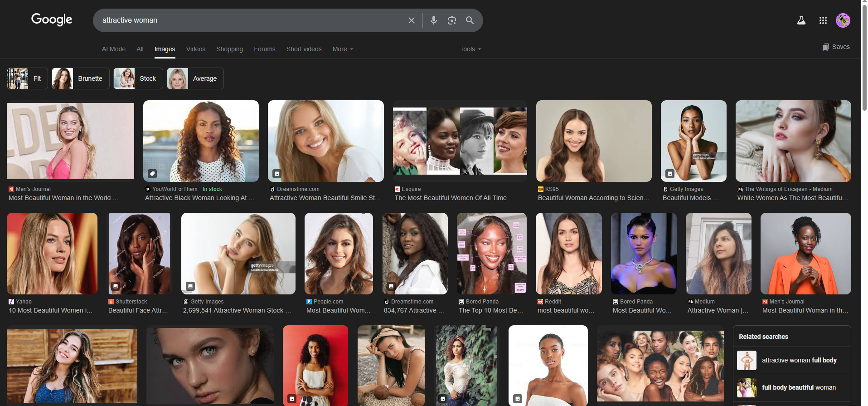Viewport: 868px width, 406px height.
Task: Open Saves bookmark collection
Action: [836, 47]
